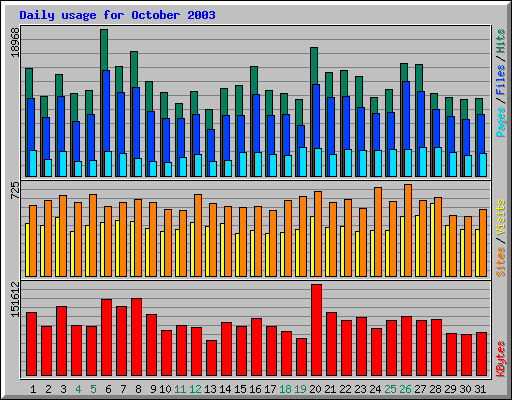Click the yellow sites bar for day 3
Screen dimensions: 512x400
[57, 247]
